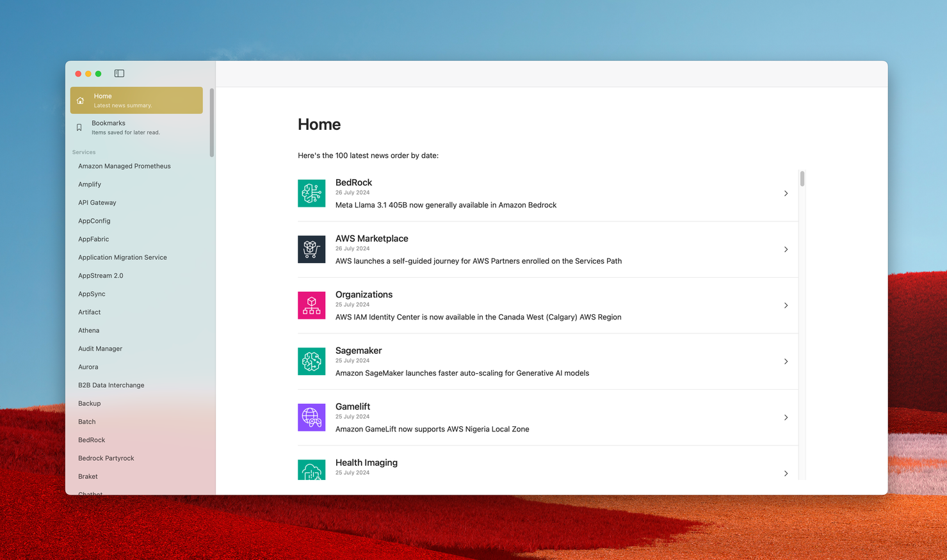The image size is (947, 560).
Task: Click '26 July 2024' under BedRock
Action: click(352, 193)
